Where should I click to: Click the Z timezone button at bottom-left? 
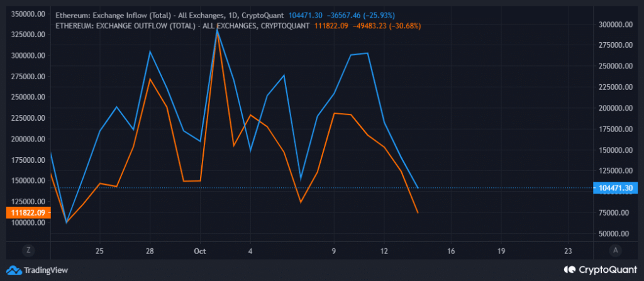(x=28, y=250)
